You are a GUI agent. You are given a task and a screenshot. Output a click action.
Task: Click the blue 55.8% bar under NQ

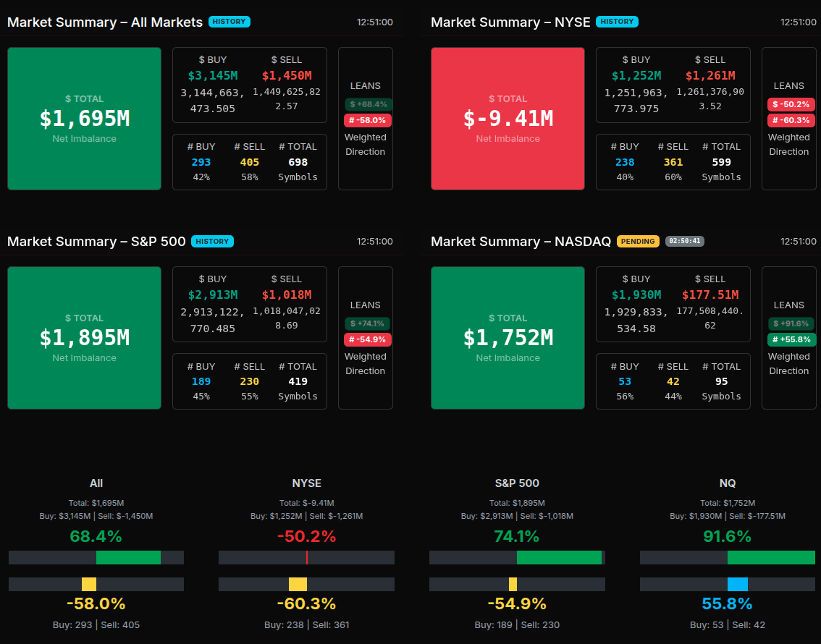point(737,584)
